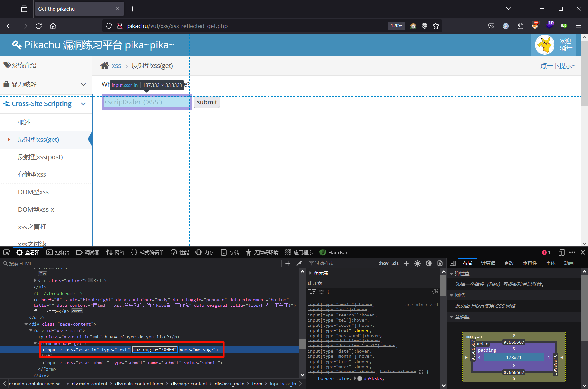Screen dimensions: 588x389
Task: Open the 120% zoom level indicator
Action: (397, 26)
